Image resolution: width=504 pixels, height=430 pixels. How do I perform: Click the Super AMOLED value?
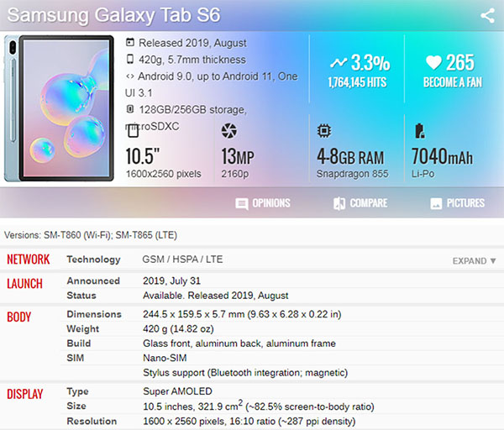point(177,391)
